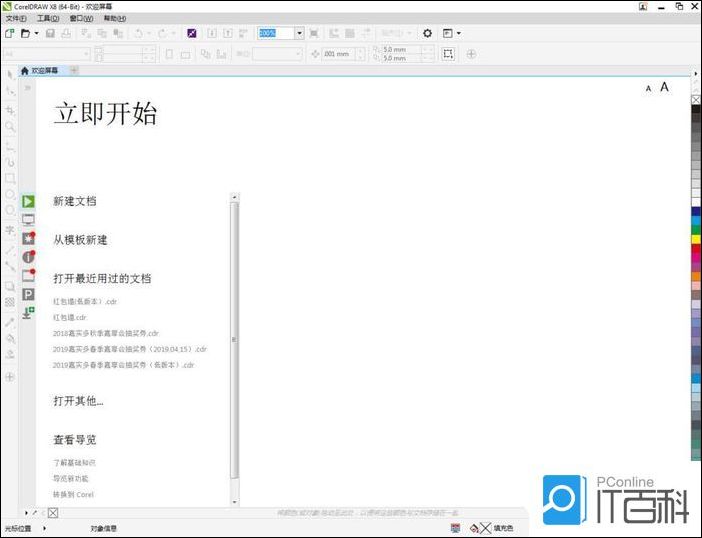This screenshot has width=702, height=538.
Task: Click the Export toolbar icon
Action: pyautogui.click(x=228, y=34)
